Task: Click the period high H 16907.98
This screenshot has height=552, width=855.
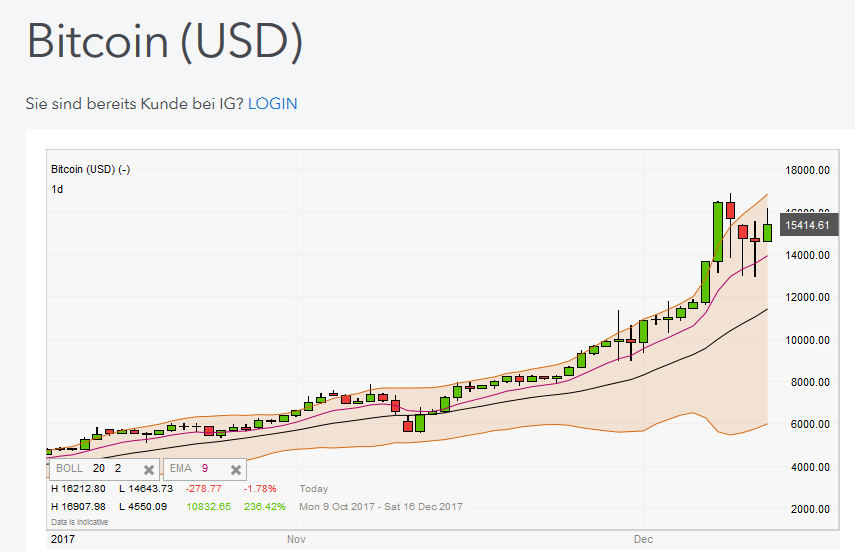Action: [79, 507]
